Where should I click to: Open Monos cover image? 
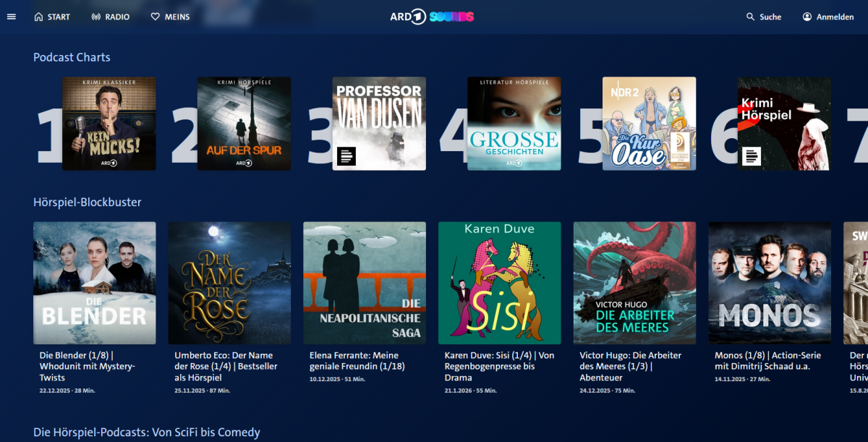click(770, 283)
